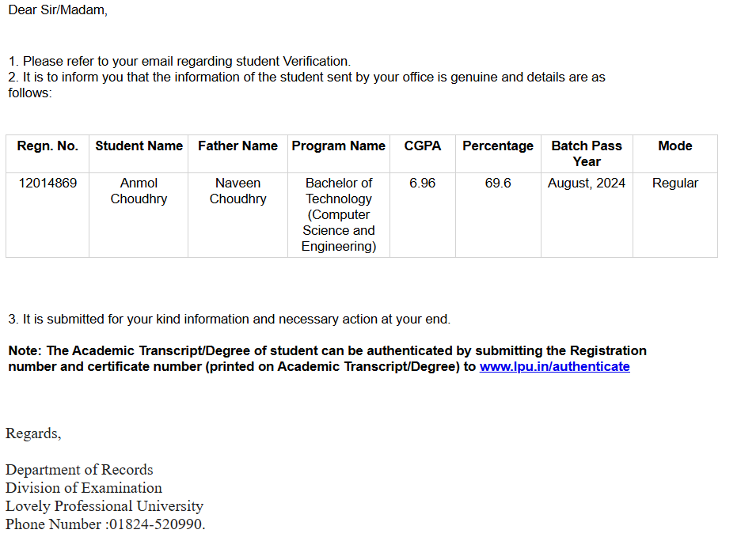Click the Naveen Choudhry cell
The image size is (741, 560).
[x=237, y=191]
